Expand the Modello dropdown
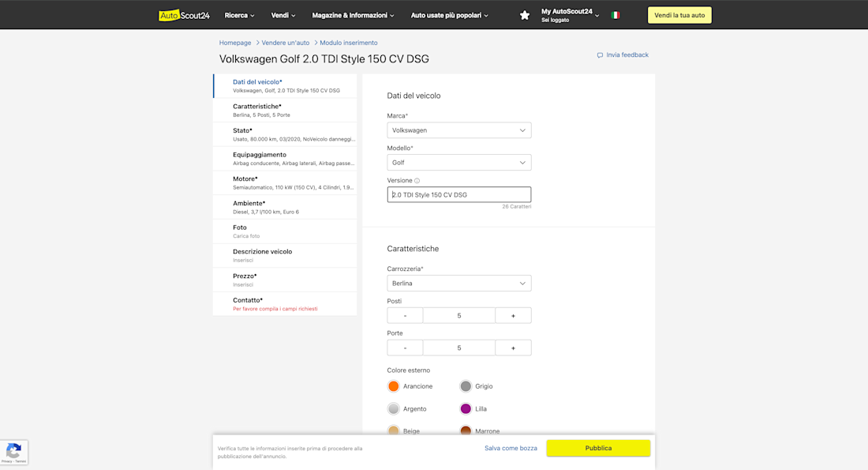 point(458,163)
